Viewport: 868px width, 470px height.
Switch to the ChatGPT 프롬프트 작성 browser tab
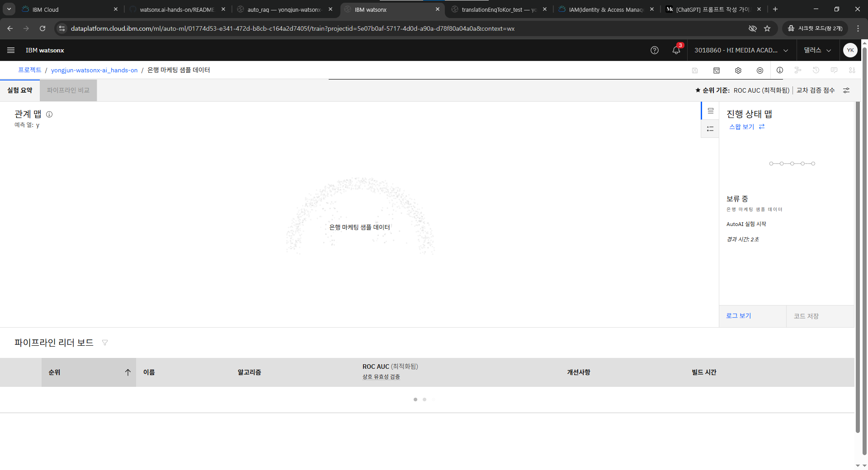click(713, 9)
